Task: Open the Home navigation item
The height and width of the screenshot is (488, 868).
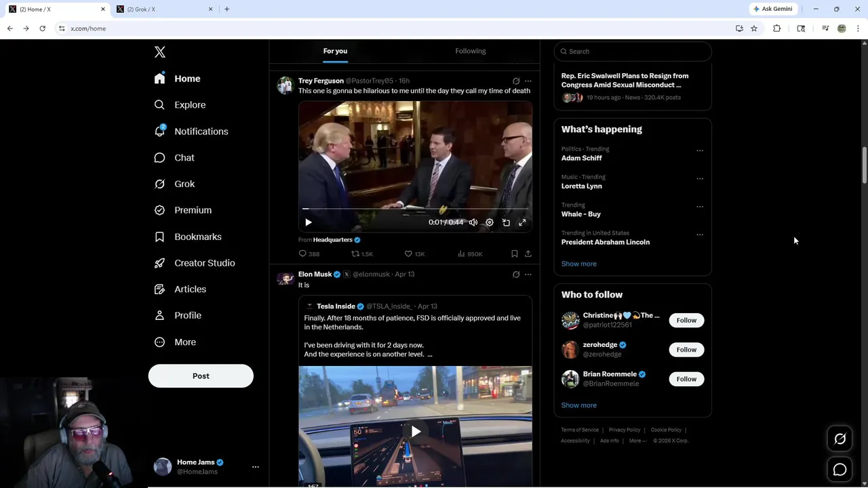Action: [x=177, y=79]
